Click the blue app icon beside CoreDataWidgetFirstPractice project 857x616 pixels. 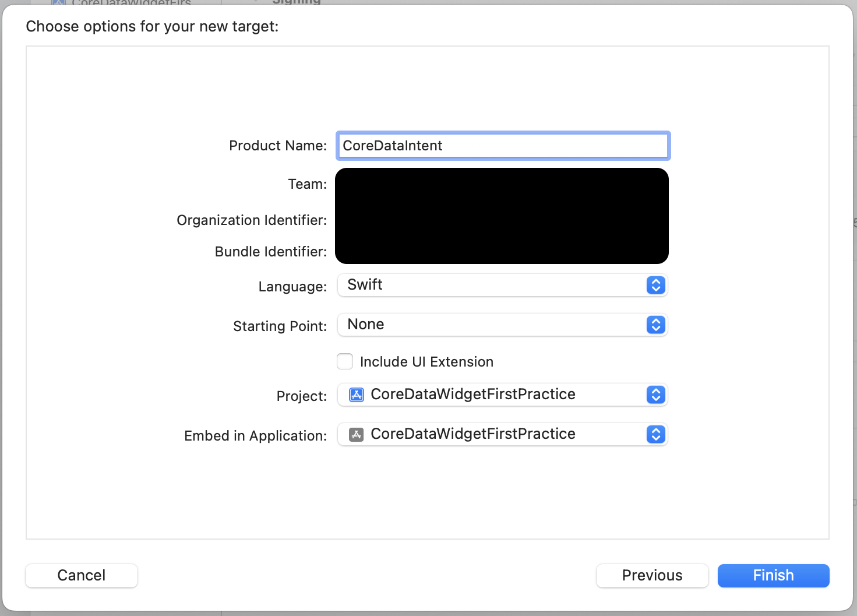point(355,395)
